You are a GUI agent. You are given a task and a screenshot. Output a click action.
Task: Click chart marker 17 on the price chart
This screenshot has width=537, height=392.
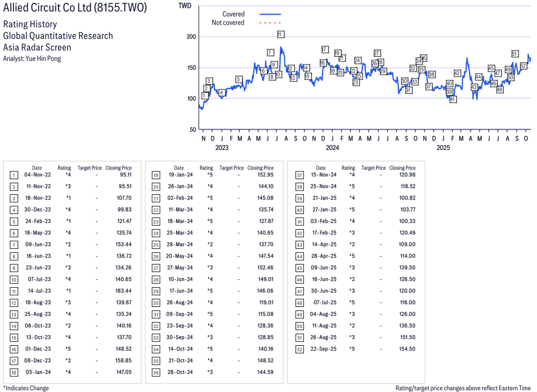tap(325, 50)
